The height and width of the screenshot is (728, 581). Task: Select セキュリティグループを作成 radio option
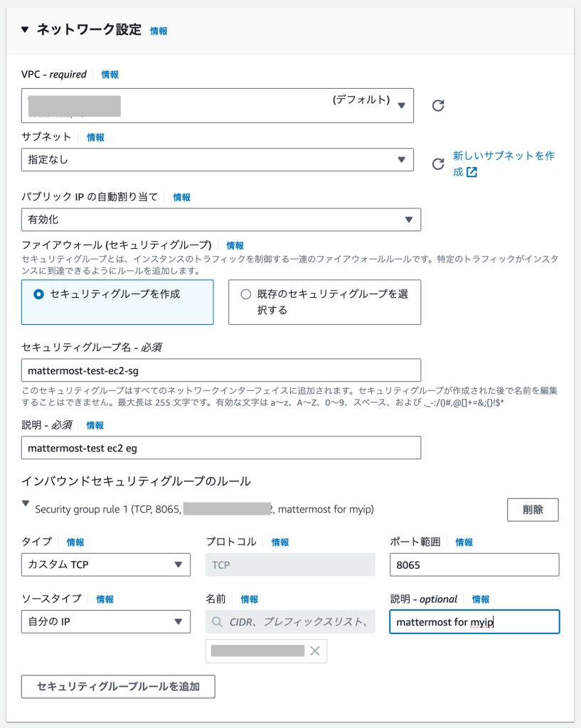click(x=39, y=294)
